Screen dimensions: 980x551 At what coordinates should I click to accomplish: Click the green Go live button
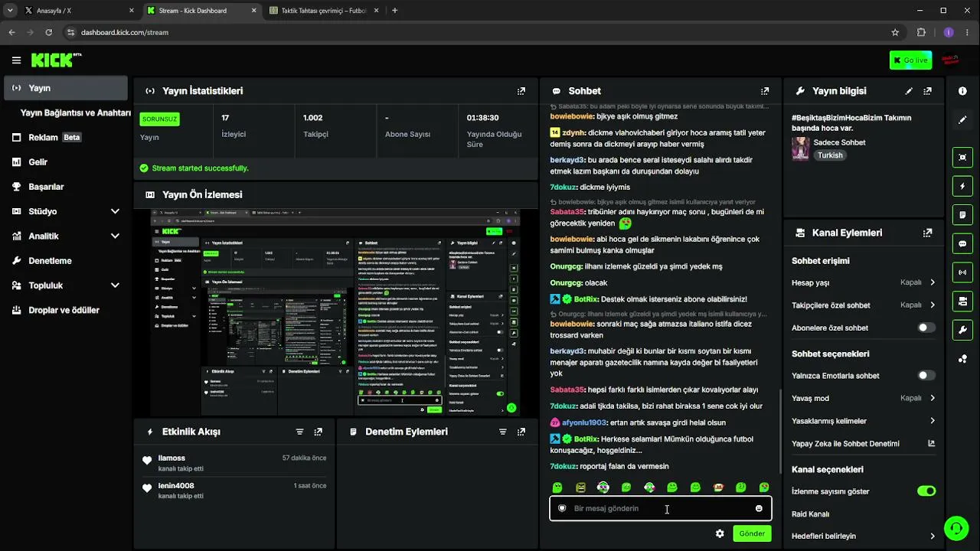click(910, 60)
